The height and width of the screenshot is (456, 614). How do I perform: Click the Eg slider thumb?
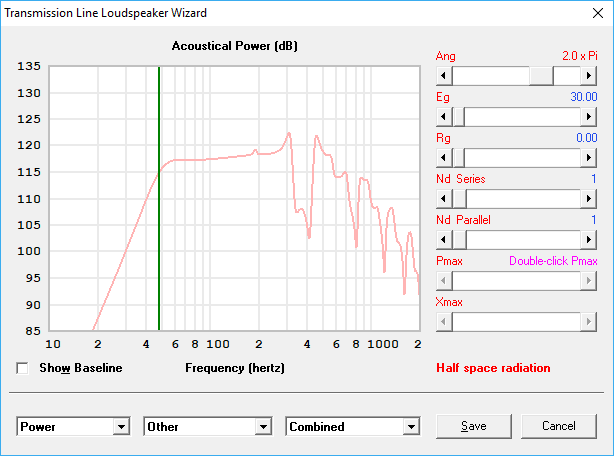(x=459, y=117)
